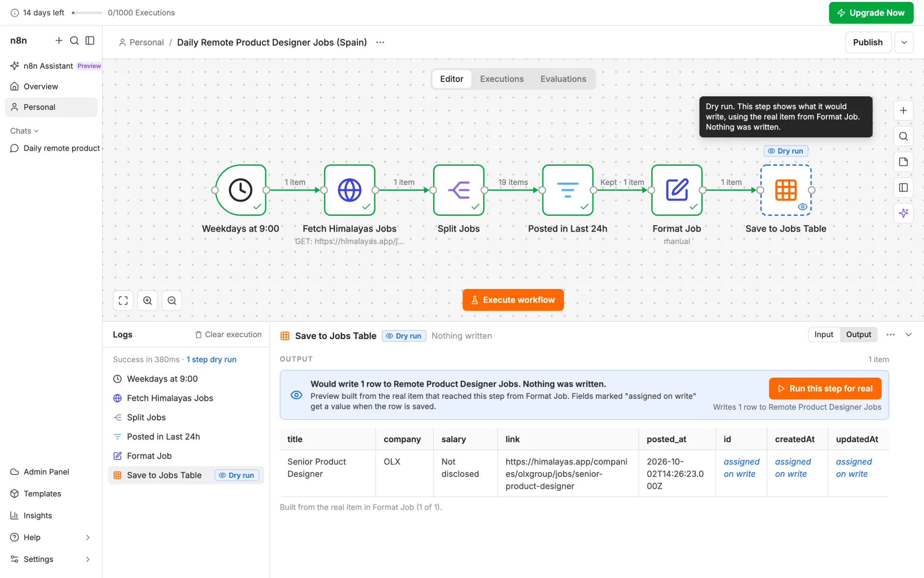Collapse the output panel with chevron
This screenshot has height=578, width=924.
[909, 335]
